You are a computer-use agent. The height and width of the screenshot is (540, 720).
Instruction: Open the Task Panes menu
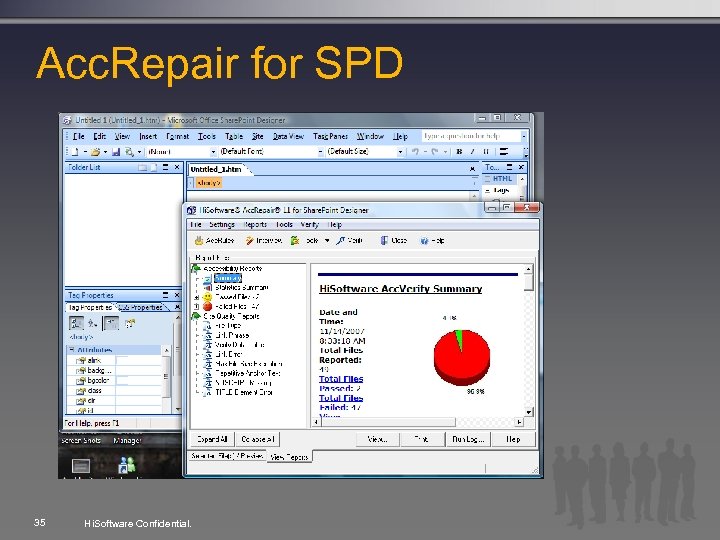click(330, 136)
